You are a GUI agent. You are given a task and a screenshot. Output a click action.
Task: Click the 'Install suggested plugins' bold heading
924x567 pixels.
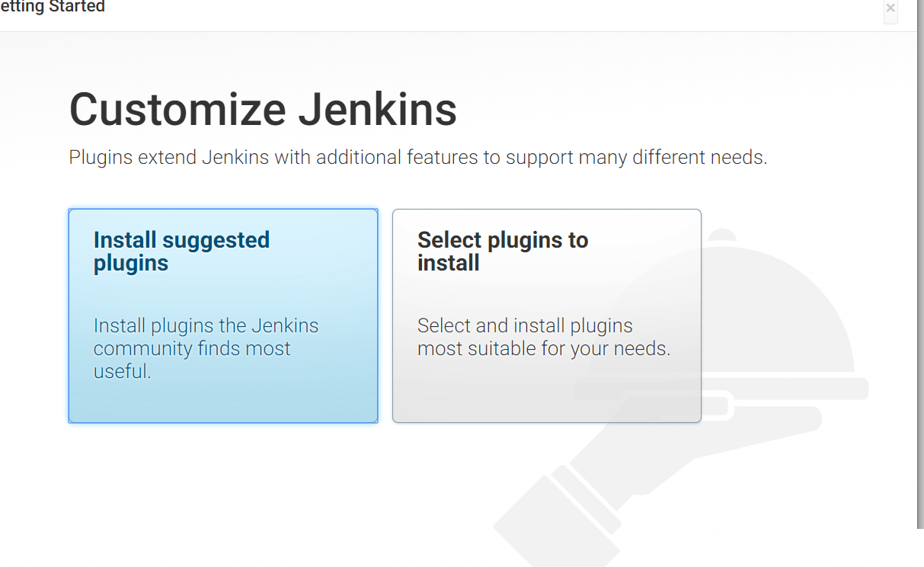181,251
